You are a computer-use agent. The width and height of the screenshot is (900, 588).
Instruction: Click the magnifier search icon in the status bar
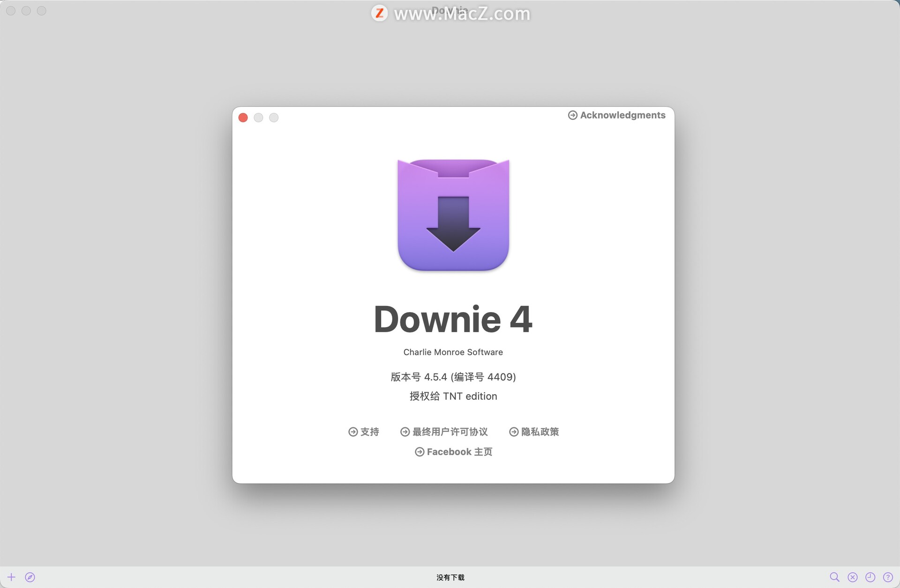834,577
